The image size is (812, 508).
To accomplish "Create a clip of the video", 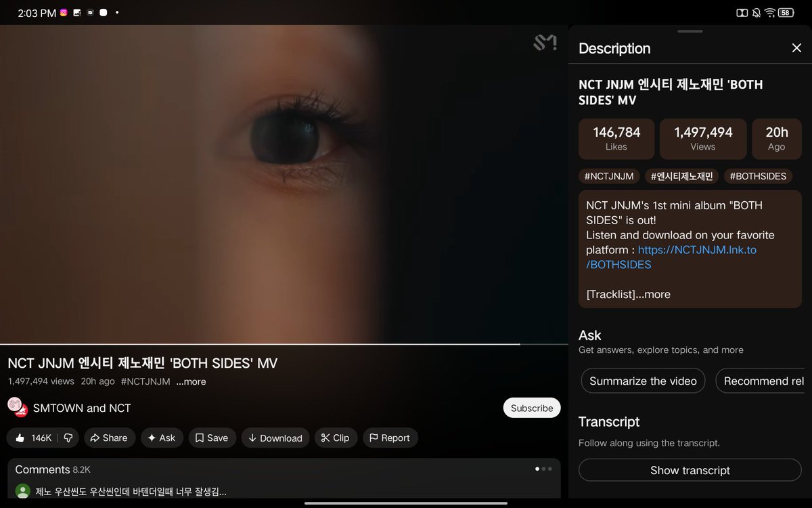I will [336, 438].
